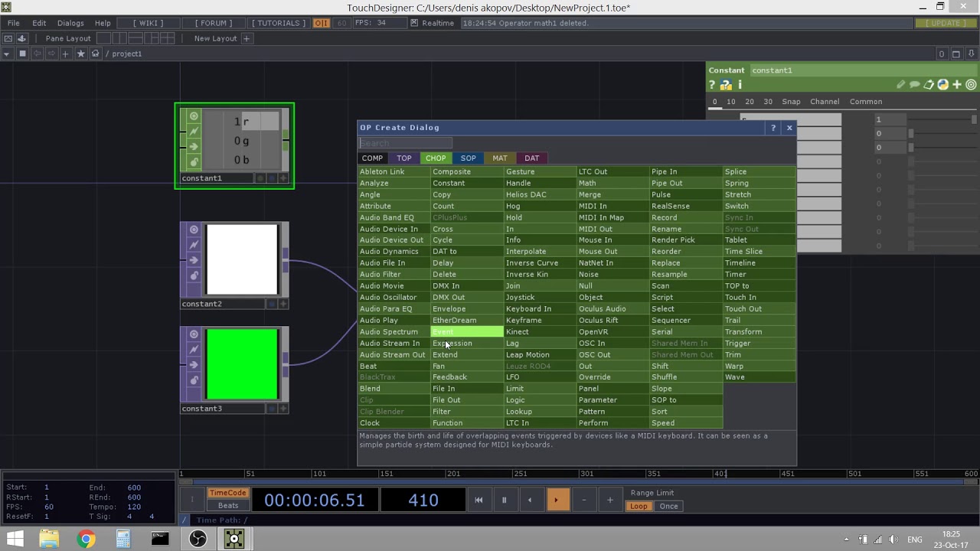
Task: Switch to the COMP tab in OP Create Dialog
Action: tap(372, 158)
